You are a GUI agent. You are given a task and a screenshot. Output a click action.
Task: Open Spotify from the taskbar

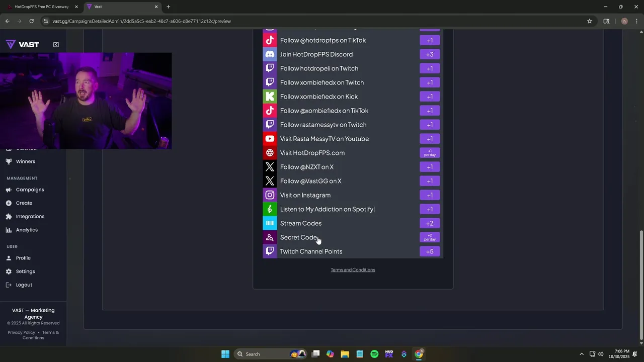(x=374, y=354)
